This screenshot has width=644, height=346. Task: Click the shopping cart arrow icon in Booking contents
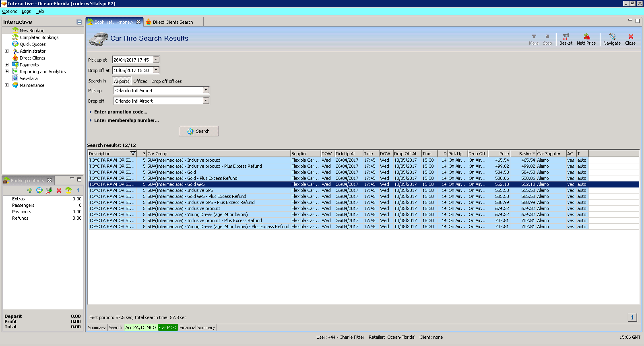click(x=49, y=190)
